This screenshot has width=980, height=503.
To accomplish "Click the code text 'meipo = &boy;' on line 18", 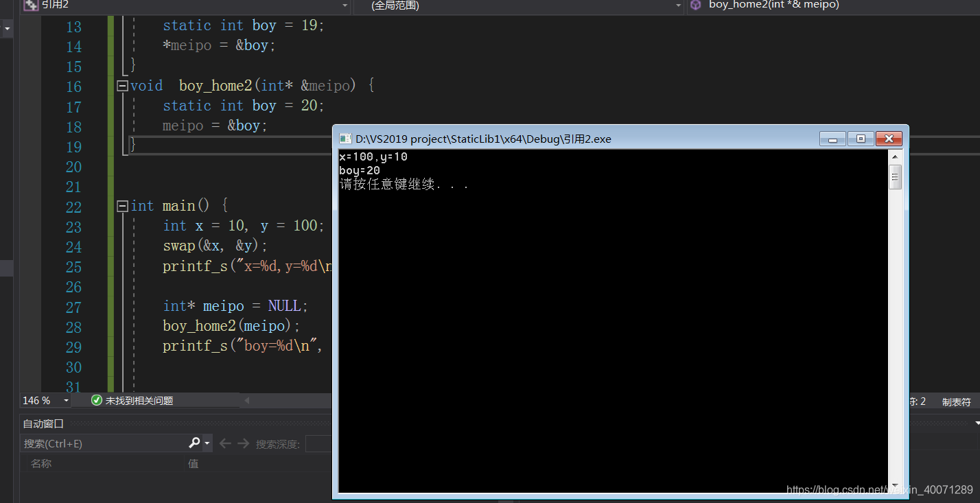I will [215, 126].
